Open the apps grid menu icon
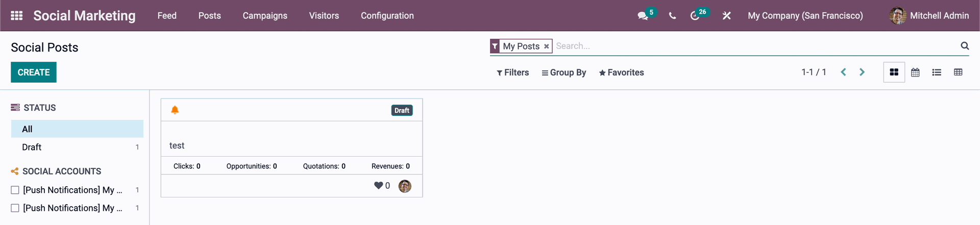Image resolution: width=980 pixels, height=225 pixels. click(x=17, y=15)
